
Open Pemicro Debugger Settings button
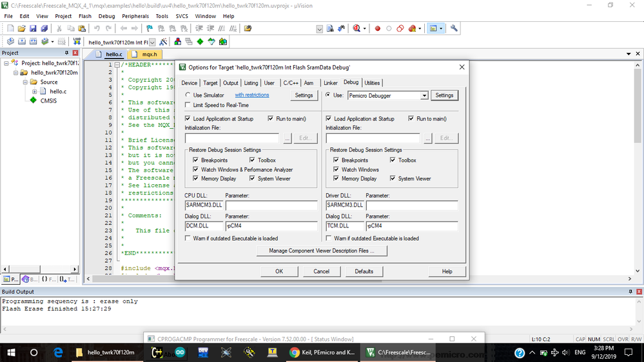[444, 95]
